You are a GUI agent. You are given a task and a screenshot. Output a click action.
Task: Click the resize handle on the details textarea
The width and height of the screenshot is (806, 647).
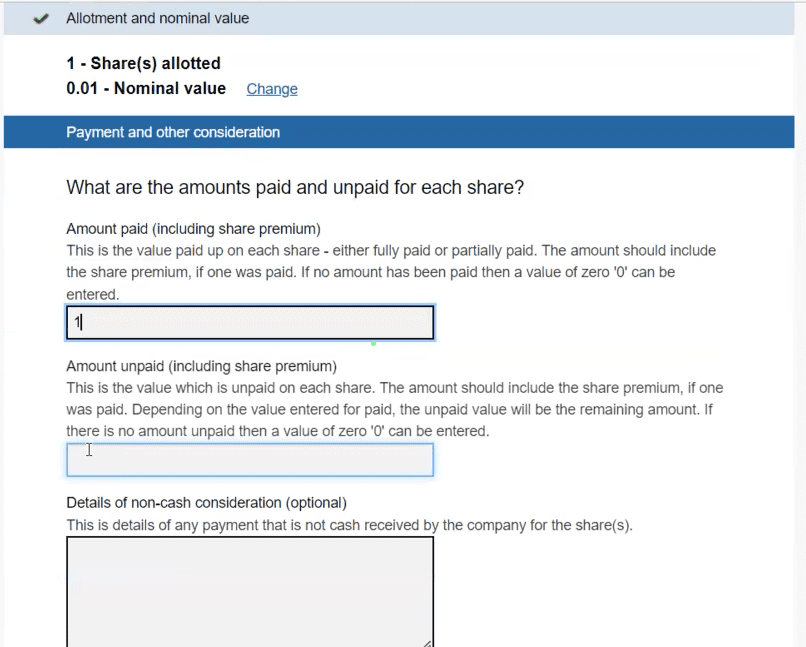[429, 641]
